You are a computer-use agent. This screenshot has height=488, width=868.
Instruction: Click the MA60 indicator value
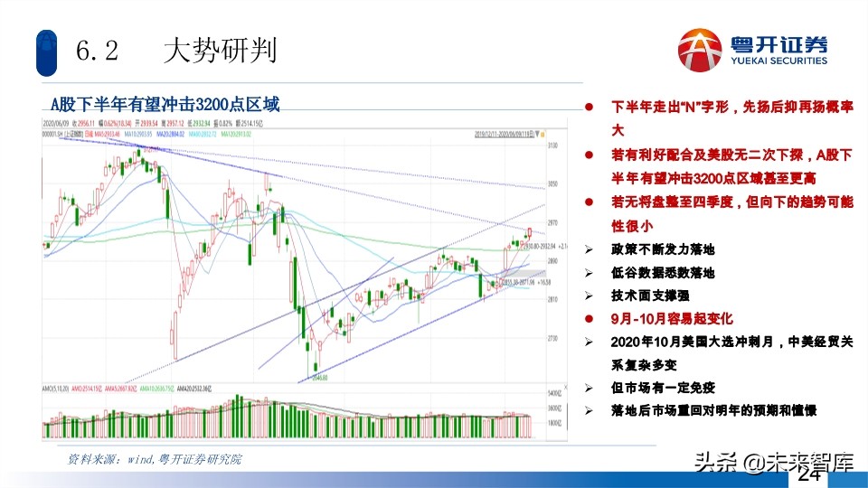pyautogui.click(x=203, y=134)
